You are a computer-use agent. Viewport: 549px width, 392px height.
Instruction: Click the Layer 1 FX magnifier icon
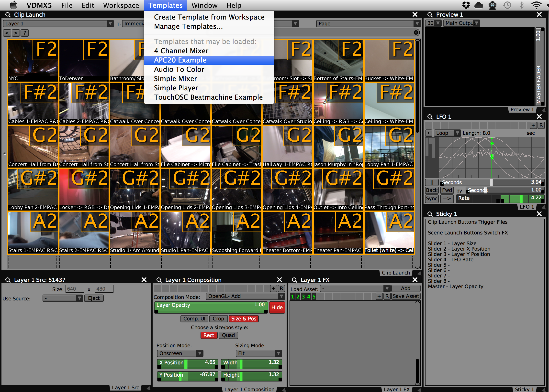click(294, 280)
